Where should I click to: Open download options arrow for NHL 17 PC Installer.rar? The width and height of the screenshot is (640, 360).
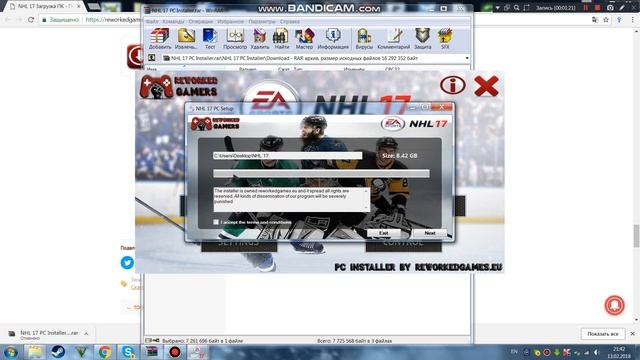click(x=86, y=334)
